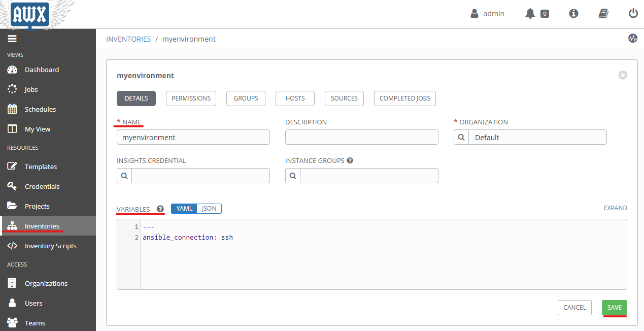This screenshot has height=331, width=644.
Task: Open Insights Credential lookup search icon
Action: click(x=124, y=176)
